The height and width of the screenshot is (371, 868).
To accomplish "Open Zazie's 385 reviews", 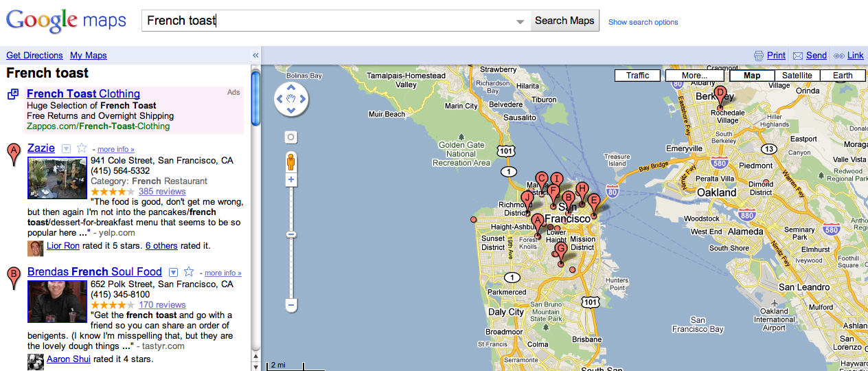I will (x=162, y=192).
